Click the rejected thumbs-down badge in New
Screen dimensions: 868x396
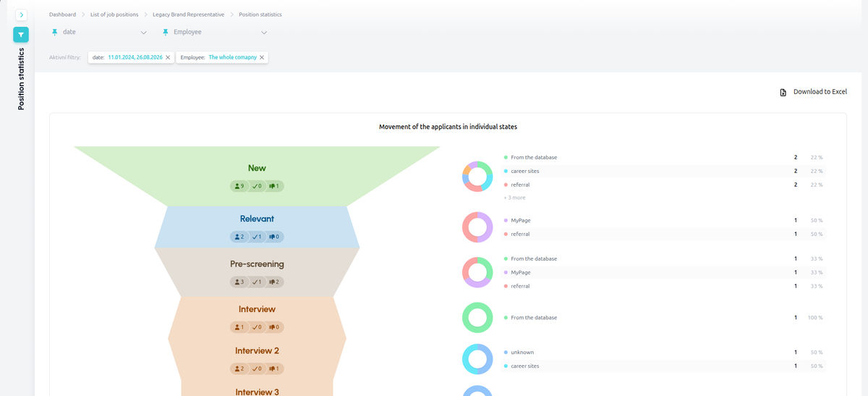[274, 186]
